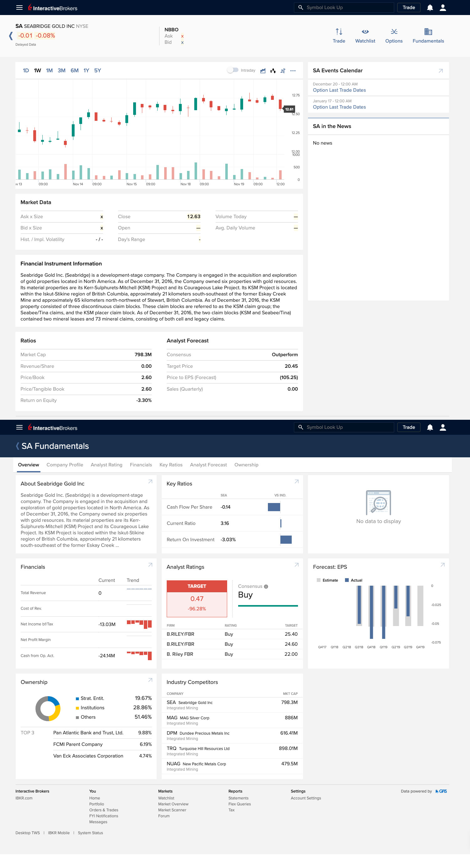Image resolution: width=470 pixels, height=868 pixels.
Task: Expand the SA Events Calendar panel
Action: pos(441,70)
